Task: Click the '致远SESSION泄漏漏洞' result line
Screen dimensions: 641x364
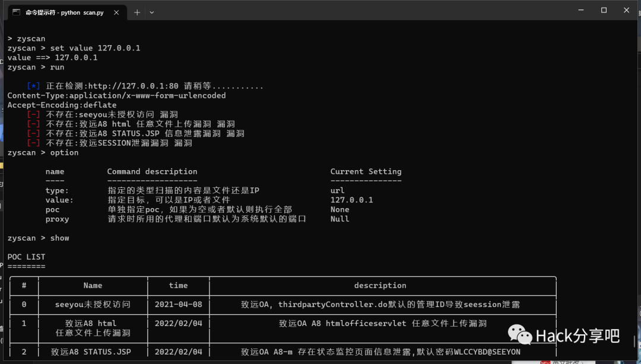Action: point(110,143)
